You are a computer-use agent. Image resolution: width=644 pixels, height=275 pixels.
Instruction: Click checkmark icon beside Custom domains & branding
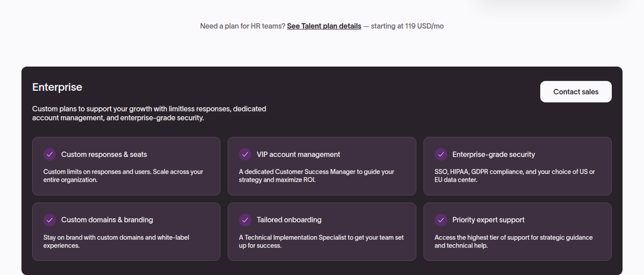pyautogui.click(x=49, y=220)
